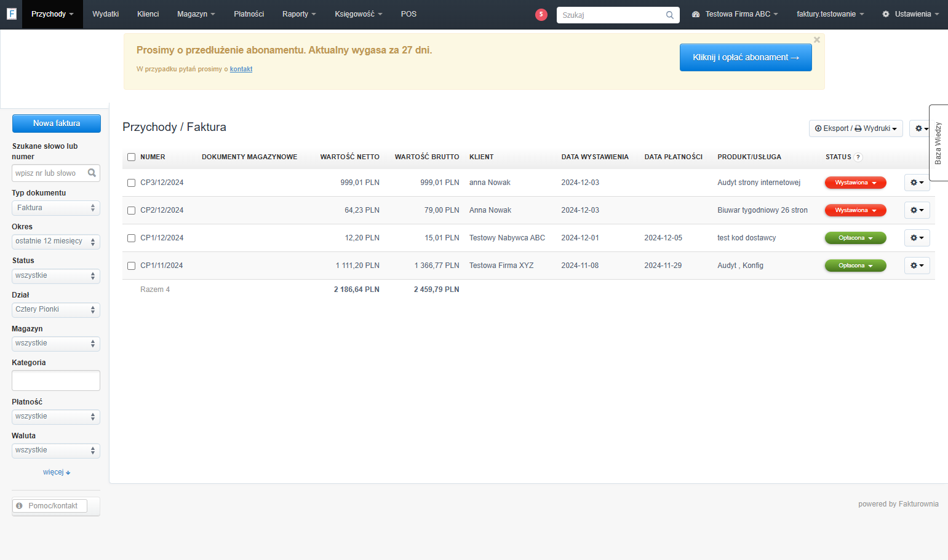948x560 pixels.
Task: Open the Przychody menu
Action: pyautogui.click(x=52, y=14)
